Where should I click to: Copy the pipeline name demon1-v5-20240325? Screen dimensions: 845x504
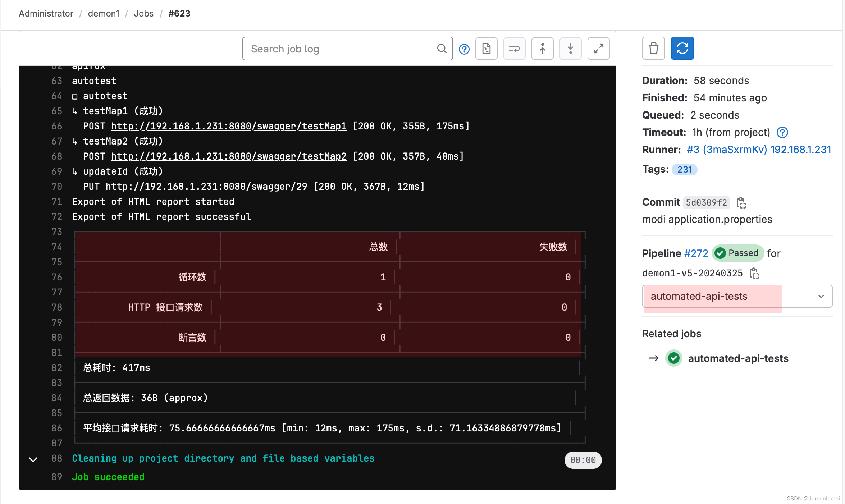click(x=754, y=273)
